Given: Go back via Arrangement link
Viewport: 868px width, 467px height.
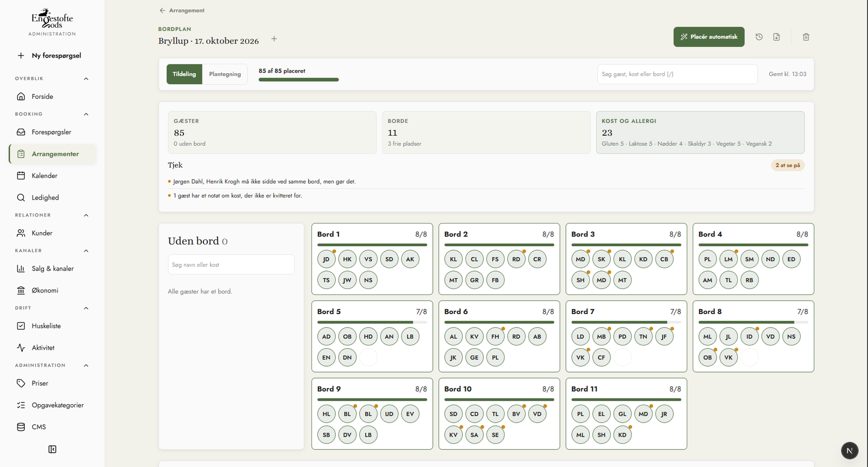Looking at the screenshot, I should point(182,10).
